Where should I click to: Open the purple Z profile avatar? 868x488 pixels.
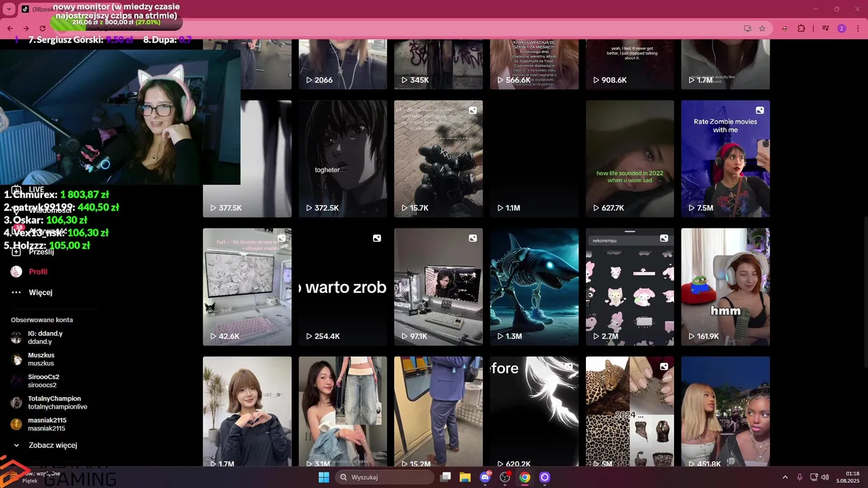pos(842,28)
